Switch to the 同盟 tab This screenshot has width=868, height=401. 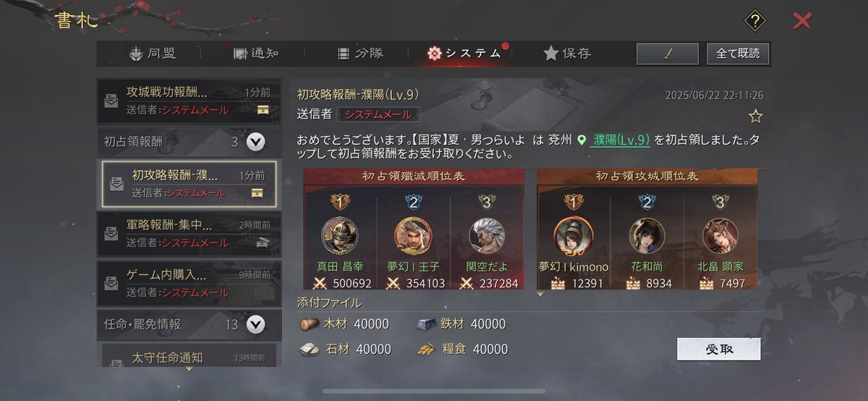[x=153, y=54]
